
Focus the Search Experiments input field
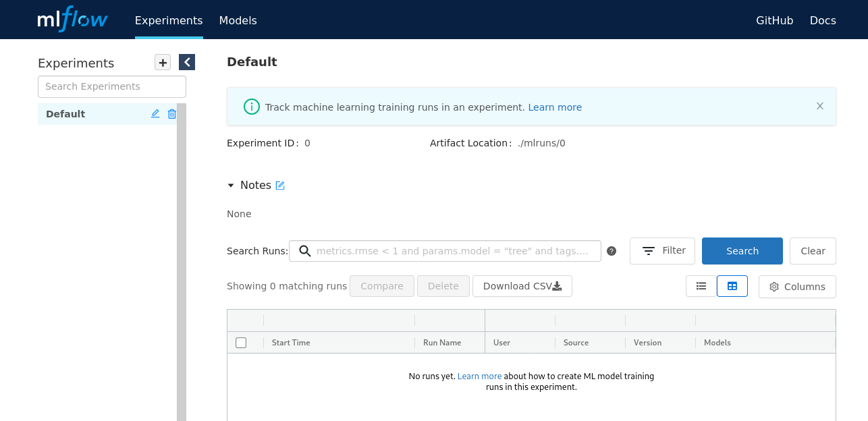point(112,86)
